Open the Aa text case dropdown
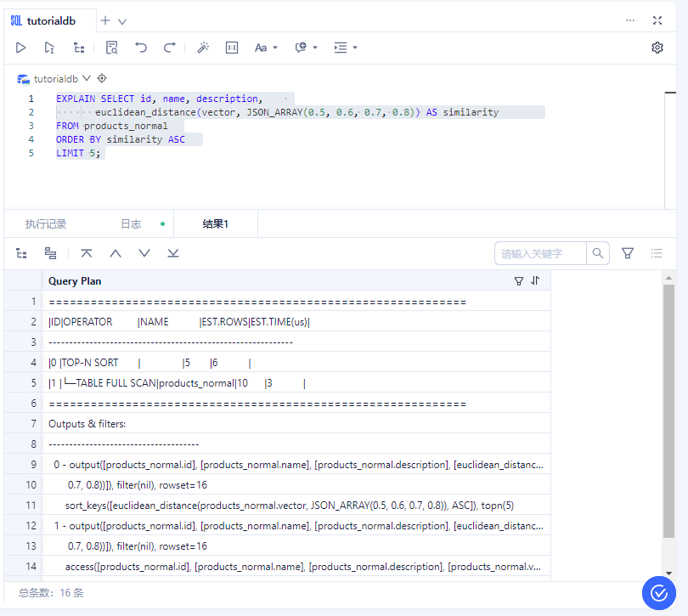The image size is (688, 616). pyautogui.click(x=266, y=48)
